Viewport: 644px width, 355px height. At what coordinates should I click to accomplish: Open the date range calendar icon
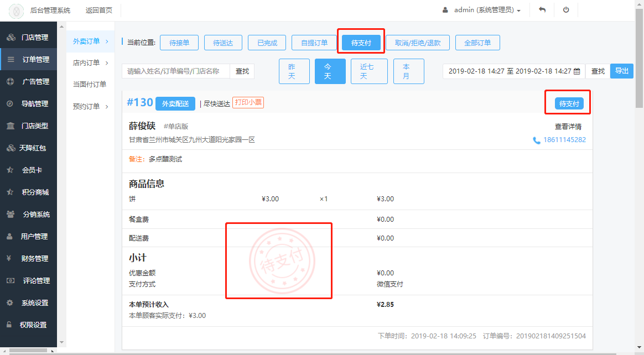[x=577, y=71]
